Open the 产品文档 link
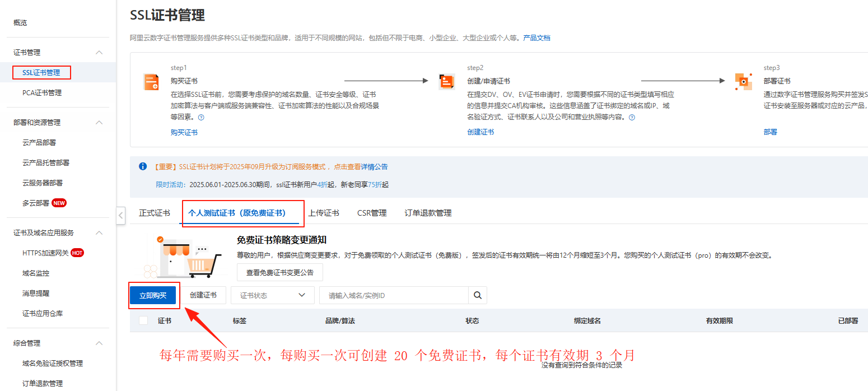868x391 pixels. [536, 38]
